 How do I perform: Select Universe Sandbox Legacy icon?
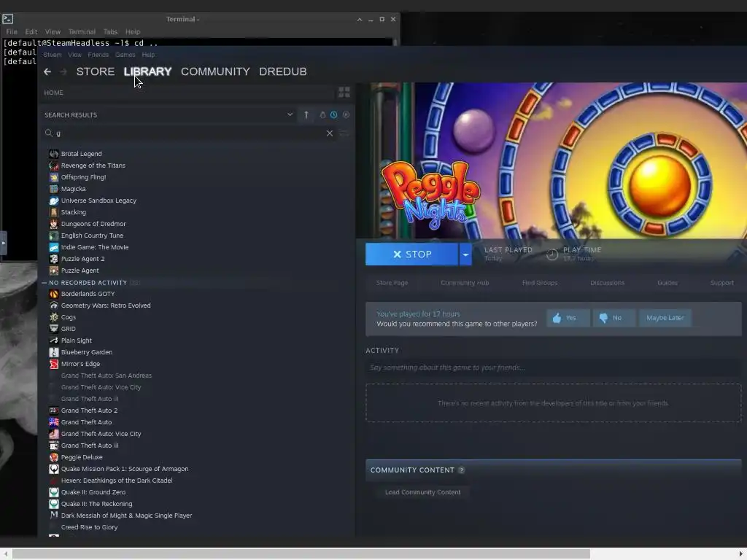(54, 201)
